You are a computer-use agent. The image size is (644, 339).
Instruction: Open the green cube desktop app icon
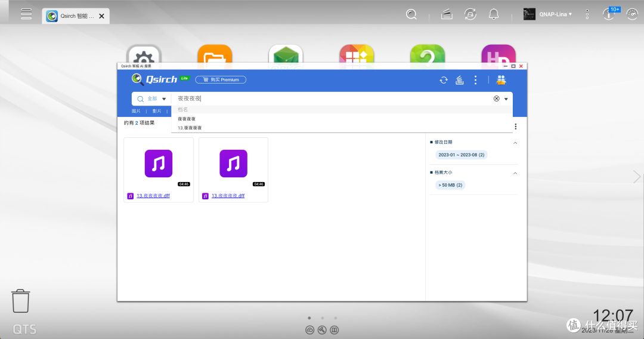286,54
